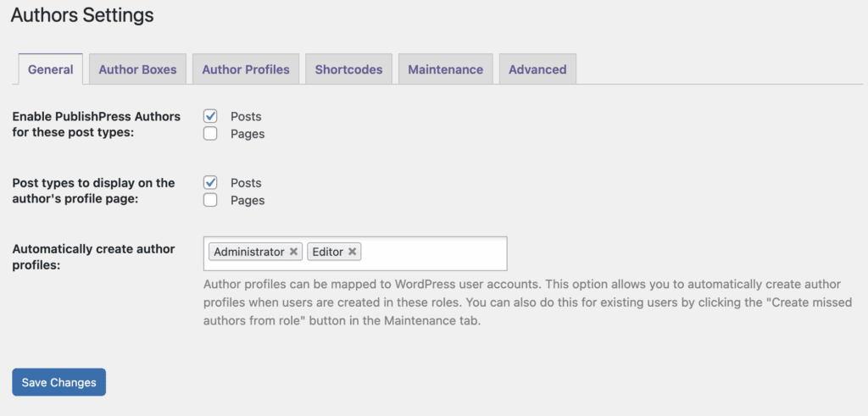Click the Editor tag text
868x416 pixels.
[328, 252]
